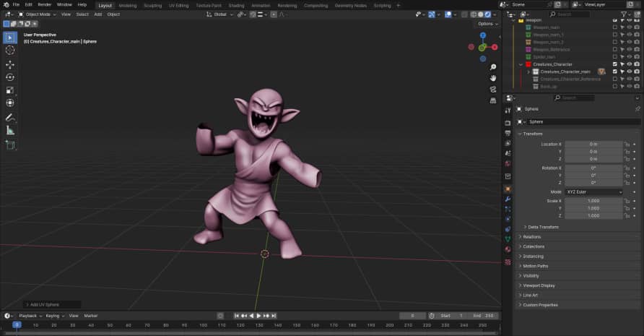Switch to solid viewport shading
Screen dimensions: 644x336
(481, 14)
